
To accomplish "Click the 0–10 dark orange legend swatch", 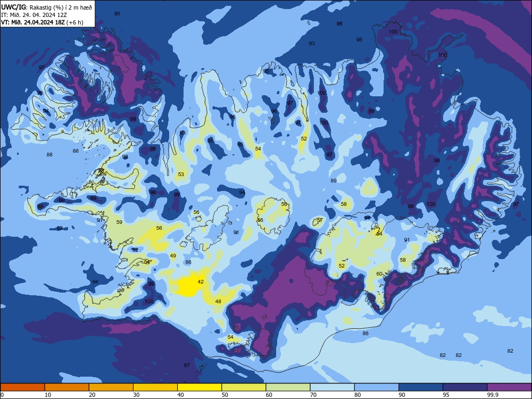I will (x=22, y=387).
